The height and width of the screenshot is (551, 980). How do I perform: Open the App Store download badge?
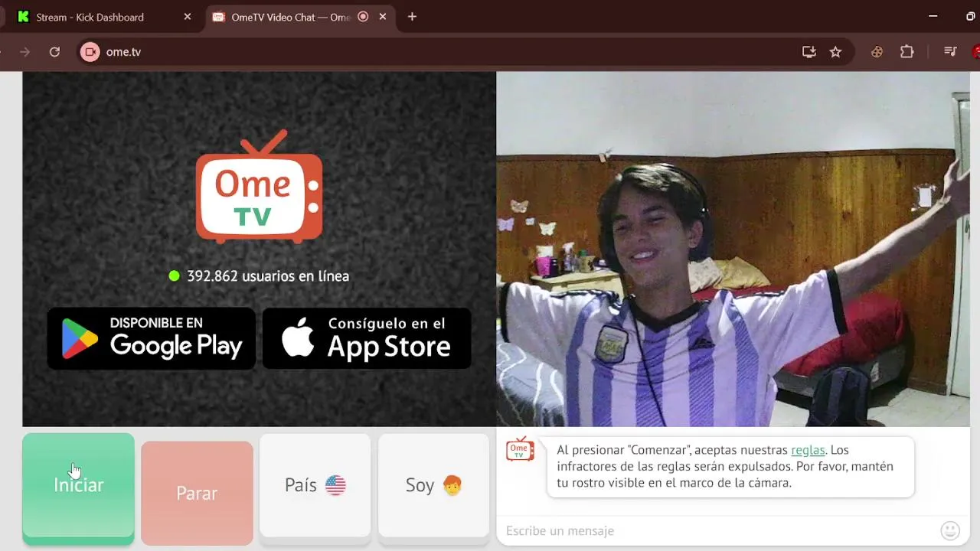pos(367,338)
